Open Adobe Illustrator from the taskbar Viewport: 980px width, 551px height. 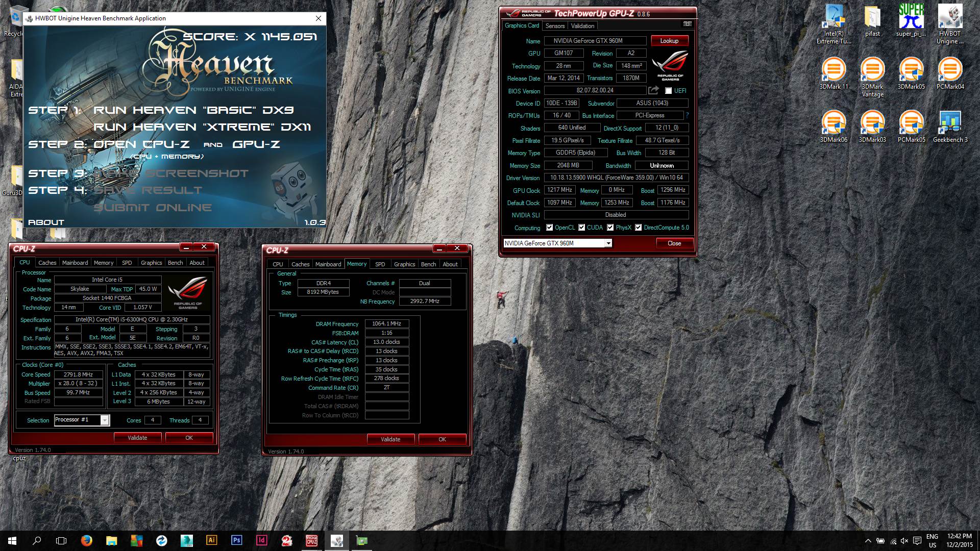click(x=211, y=540)
